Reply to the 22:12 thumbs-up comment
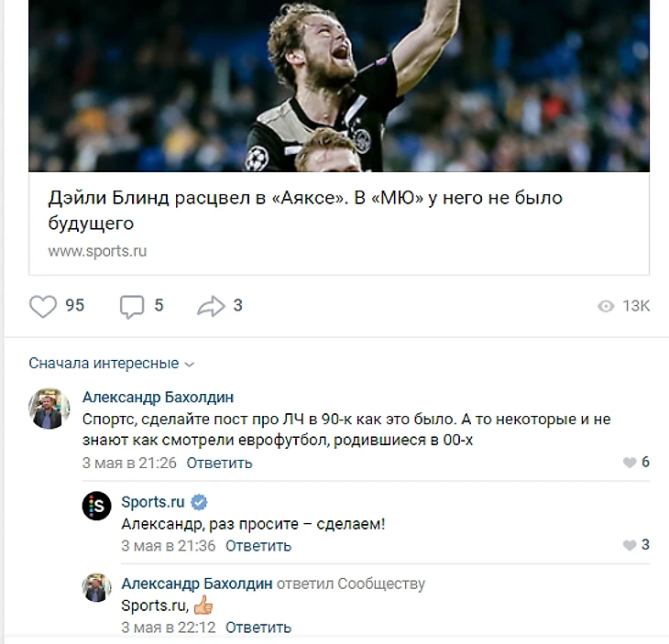The image size is (669, 644). click(258, 628)
